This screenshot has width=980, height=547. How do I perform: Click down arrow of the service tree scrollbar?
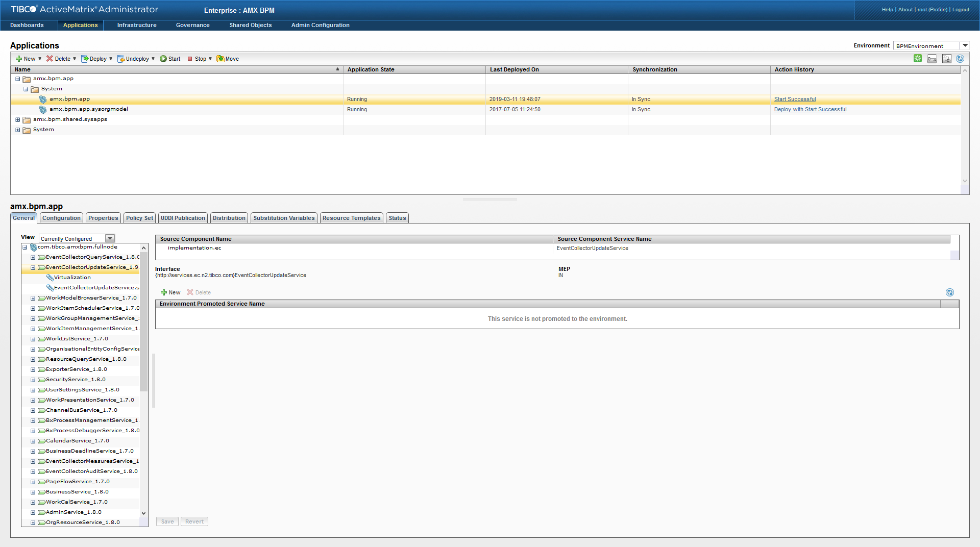pyautogui.click(x=143, y=513)
